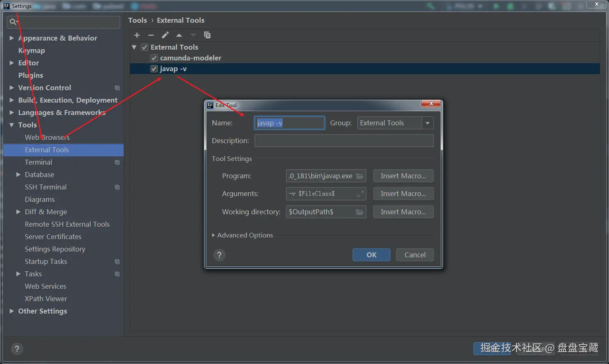Click OK in Edit Tool dialog
This screenshot has width=609, height=364.
pyautogui.click(x=371, y=255)
